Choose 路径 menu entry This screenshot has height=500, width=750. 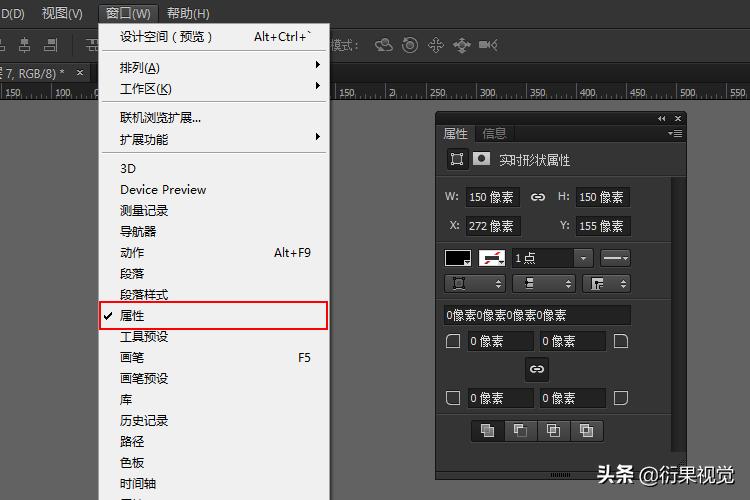(214, 442)
